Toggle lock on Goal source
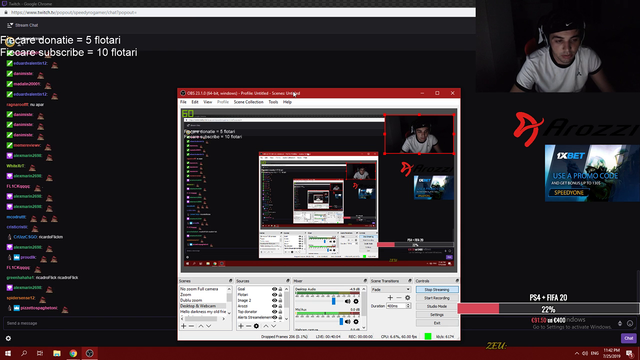Screen dimensions: 640x360 (280, 289)
